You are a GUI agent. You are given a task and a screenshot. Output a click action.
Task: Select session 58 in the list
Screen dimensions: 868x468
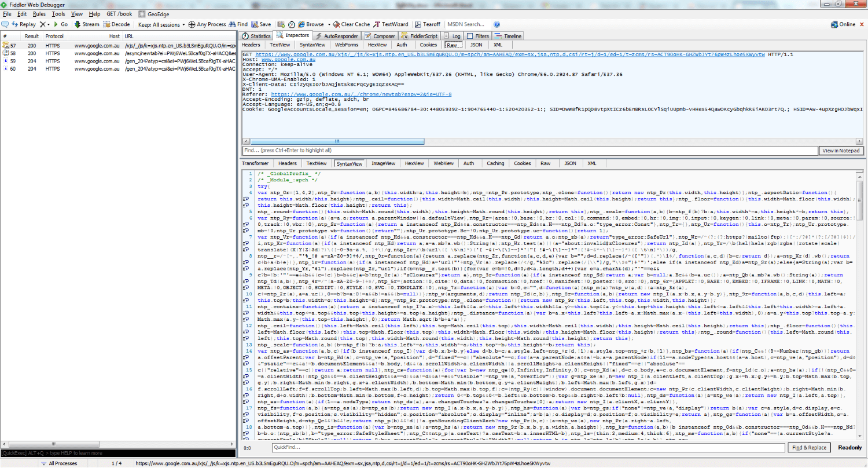click(119, 53)
